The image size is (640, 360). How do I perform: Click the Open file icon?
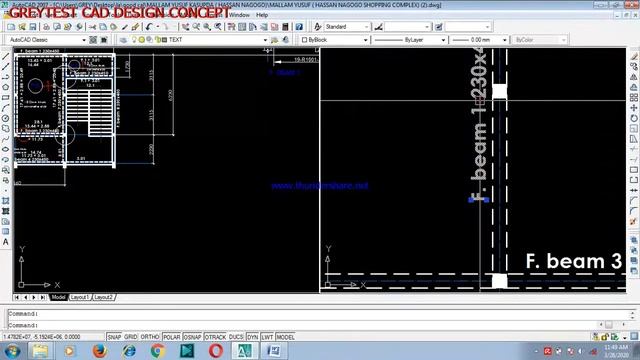(x=22, y=27)
